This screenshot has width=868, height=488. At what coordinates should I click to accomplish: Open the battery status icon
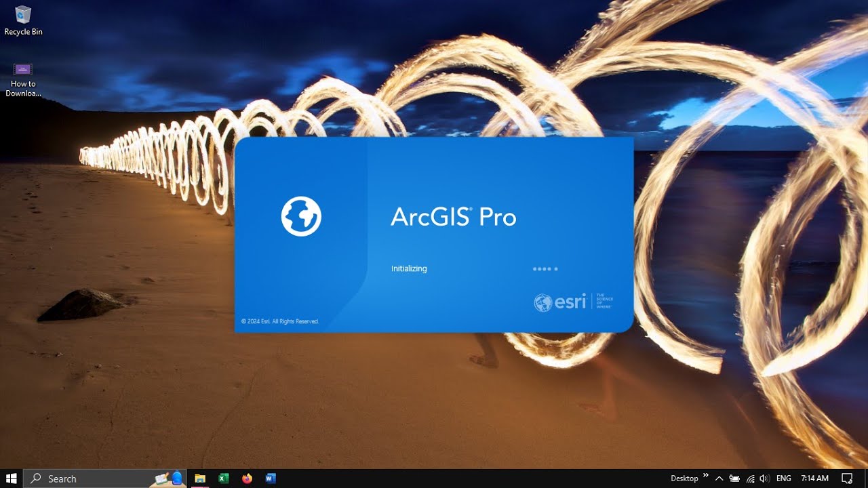click(x=735, y=479)
